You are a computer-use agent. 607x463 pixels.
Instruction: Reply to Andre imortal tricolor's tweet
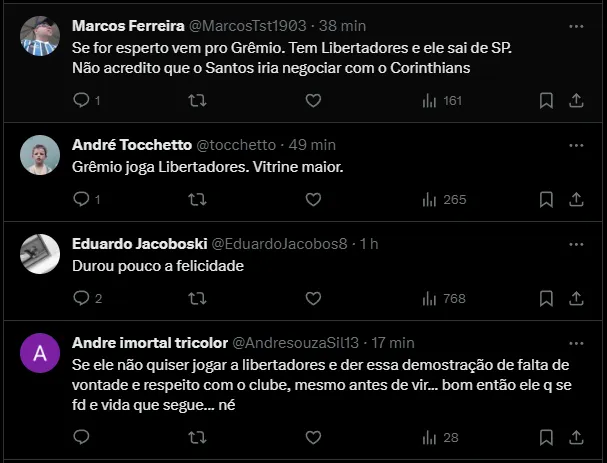click(x=82, y=437)
